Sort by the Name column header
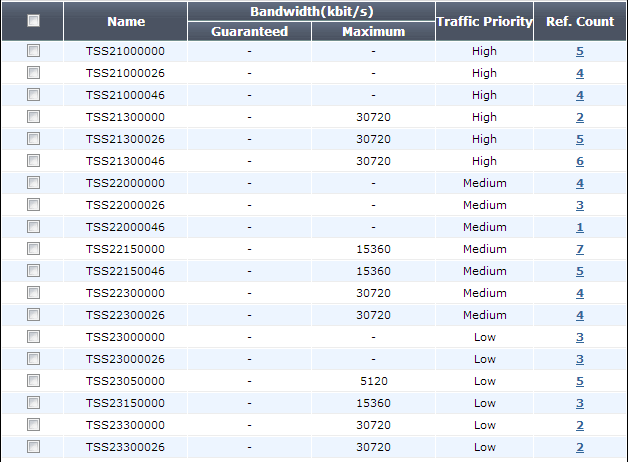This screenshot has width=628, height=462. click(x=126, y=21)
